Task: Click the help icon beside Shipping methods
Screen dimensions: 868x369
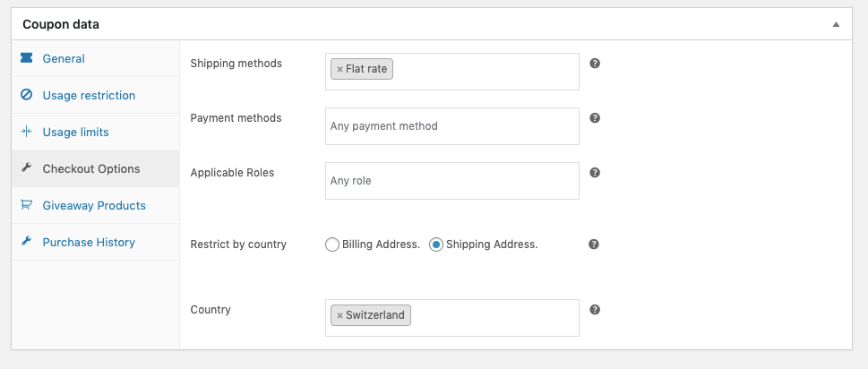Action: tap(595, 64)
